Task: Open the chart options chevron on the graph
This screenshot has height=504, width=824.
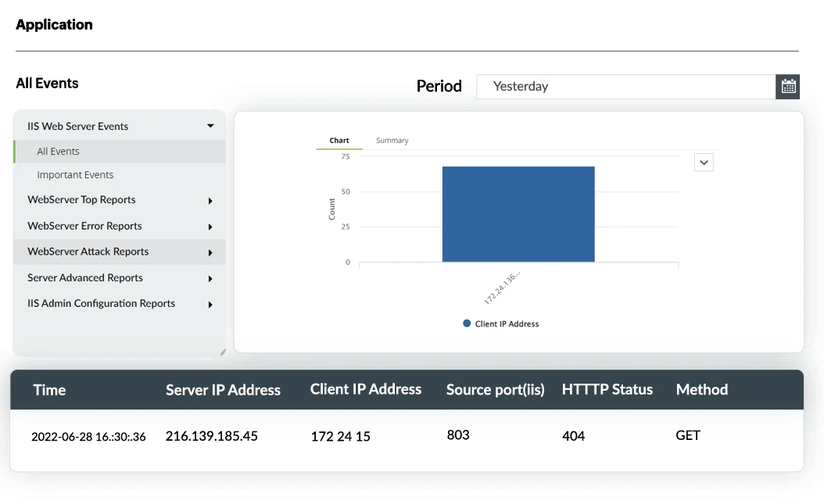Action: point(703,162)
